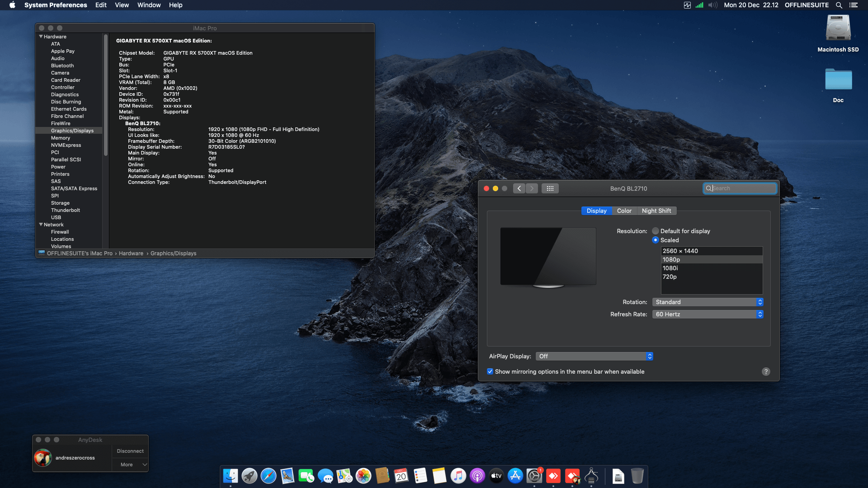This screenshot has width=868, height=488.
Task: Click the System Preferences search field
Action: pos(740,188)
